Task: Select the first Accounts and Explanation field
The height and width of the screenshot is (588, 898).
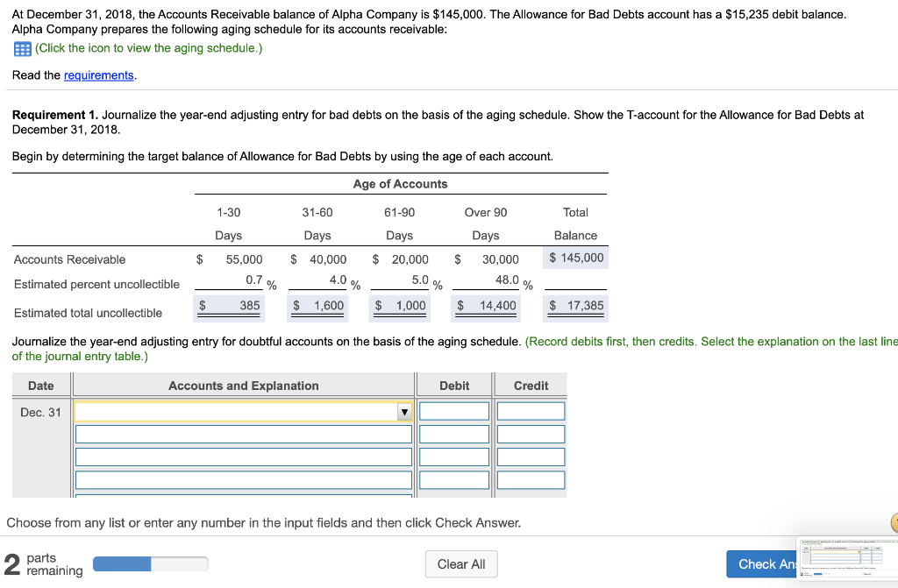Action: [244, 412]
